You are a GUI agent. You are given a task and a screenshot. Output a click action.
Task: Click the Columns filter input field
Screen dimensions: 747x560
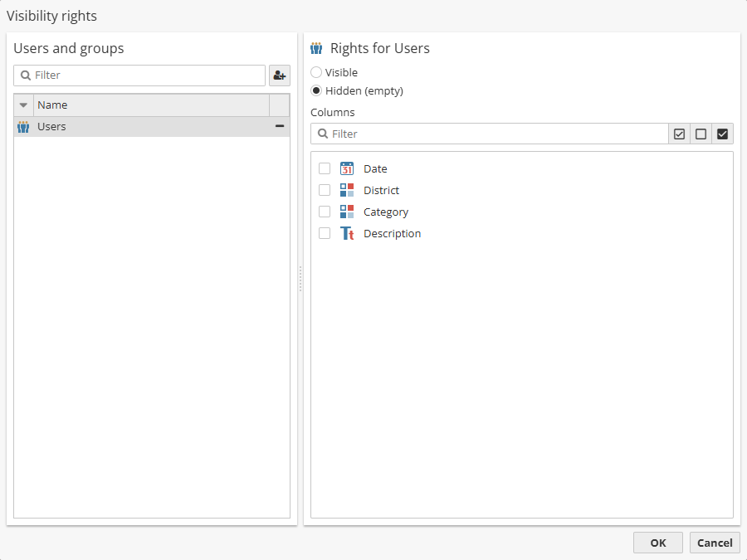click(x=490, y=133)
